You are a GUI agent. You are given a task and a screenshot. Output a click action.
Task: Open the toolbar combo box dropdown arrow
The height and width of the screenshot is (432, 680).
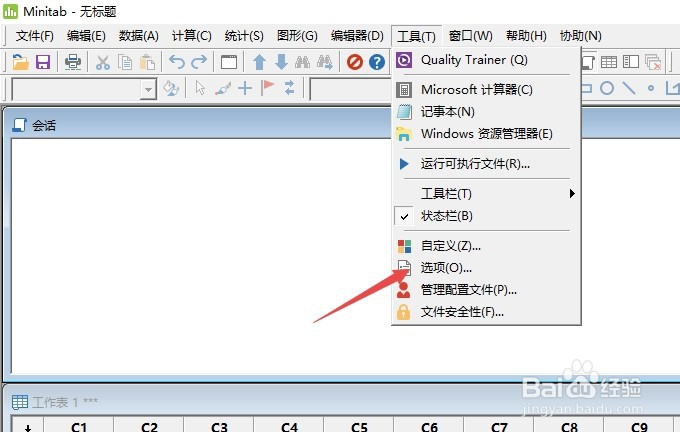pyautogui.click(x=148, y=89)
